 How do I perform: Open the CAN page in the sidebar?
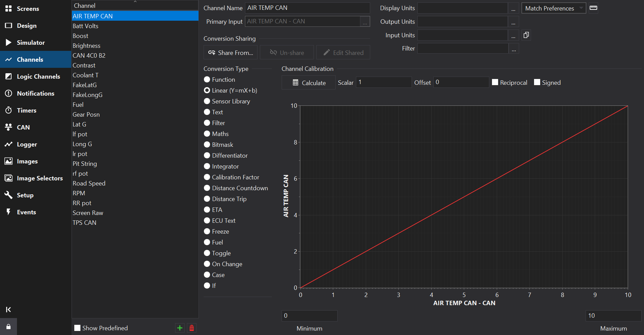23,127
